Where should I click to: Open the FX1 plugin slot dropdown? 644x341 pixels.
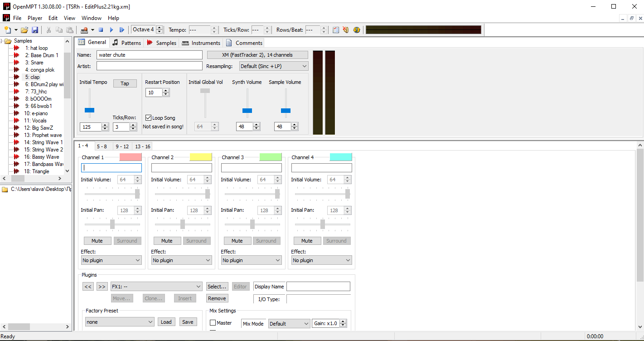(156, 287)
